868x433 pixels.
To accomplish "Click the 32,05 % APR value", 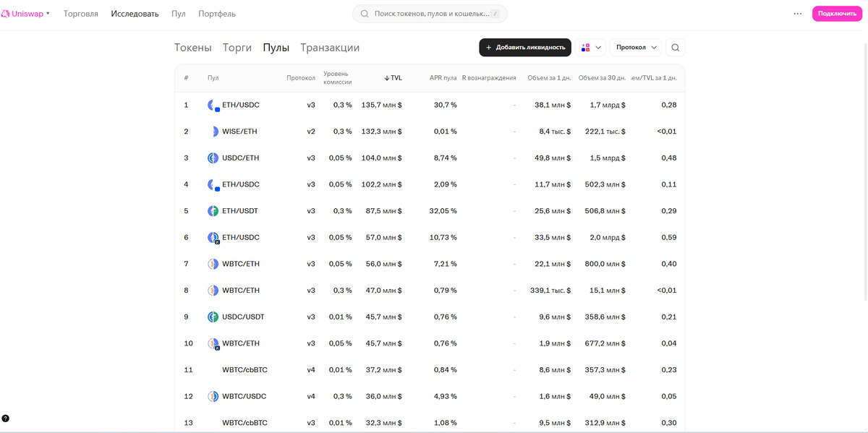I will (x=443, y=211).
